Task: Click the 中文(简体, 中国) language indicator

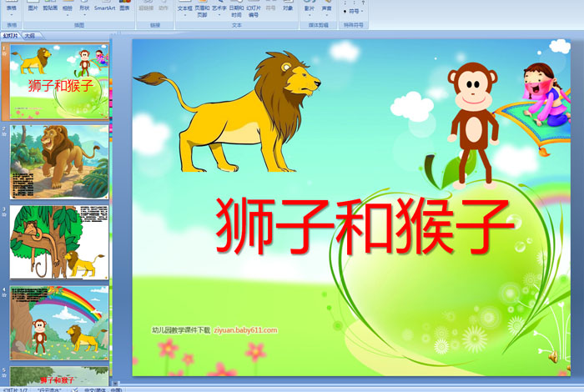Action: click(103, 389)
